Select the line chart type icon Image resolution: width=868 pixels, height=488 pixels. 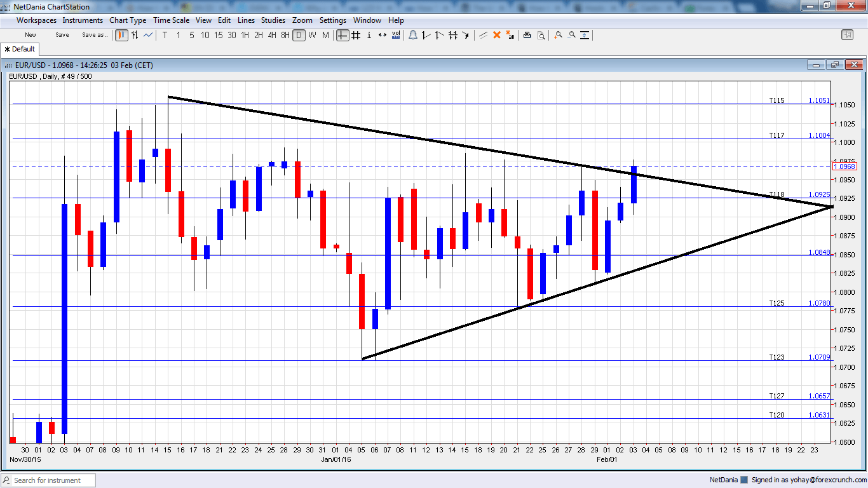pos(147,35)
